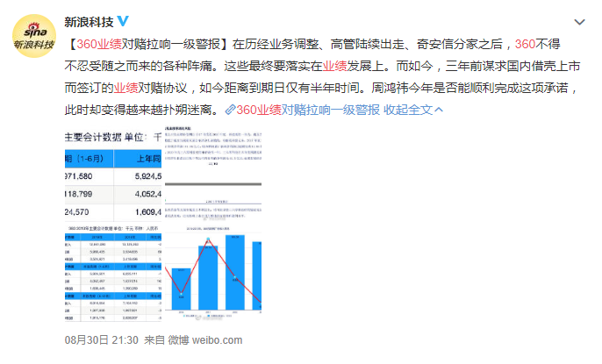Open the Sina Tech profile avatar
Viewport: 602px width, 364px height.
(34, 36)
